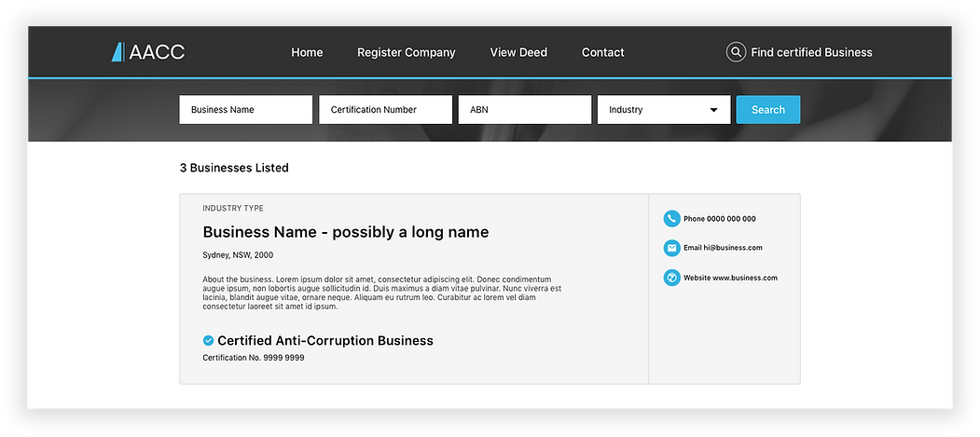Click the '3 Businesses Listed' heading
980x437 pixels.
[234, 168]
